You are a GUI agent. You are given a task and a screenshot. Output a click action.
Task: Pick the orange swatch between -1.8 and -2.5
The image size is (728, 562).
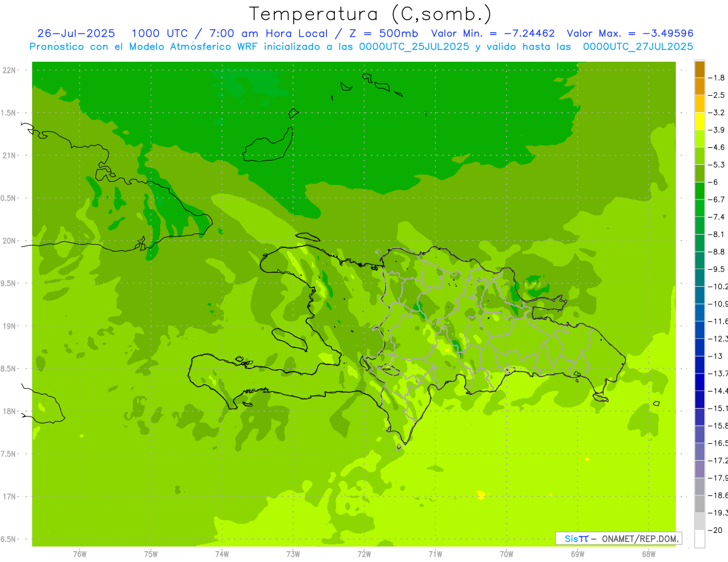coord(699,87)
